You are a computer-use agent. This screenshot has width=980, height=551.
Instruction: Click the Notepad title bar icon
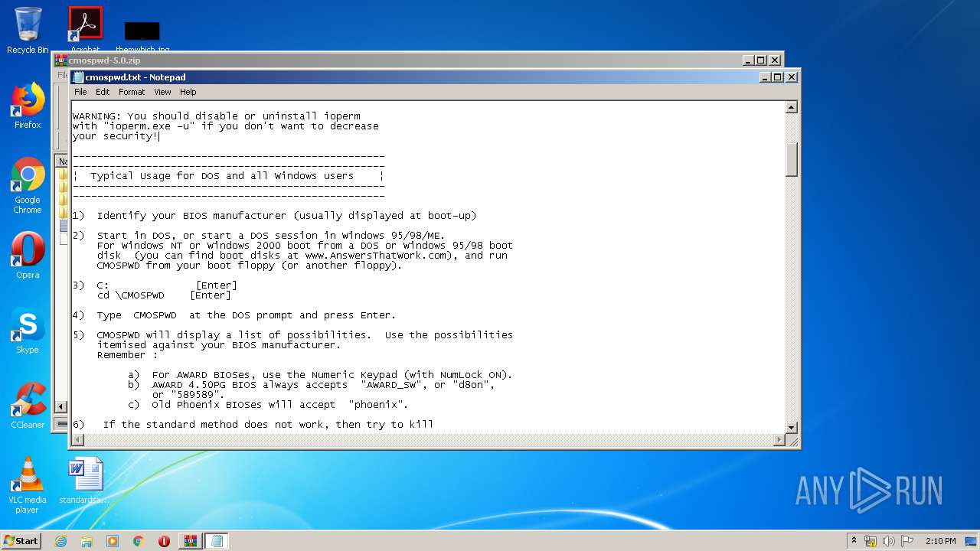[78, 77]
